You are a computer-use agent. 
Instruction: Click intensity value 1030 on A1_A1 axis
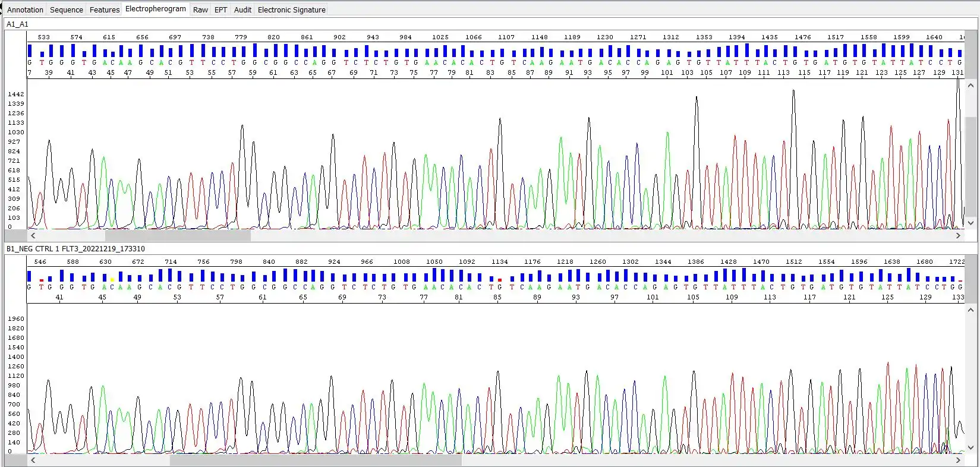[16, 132]
